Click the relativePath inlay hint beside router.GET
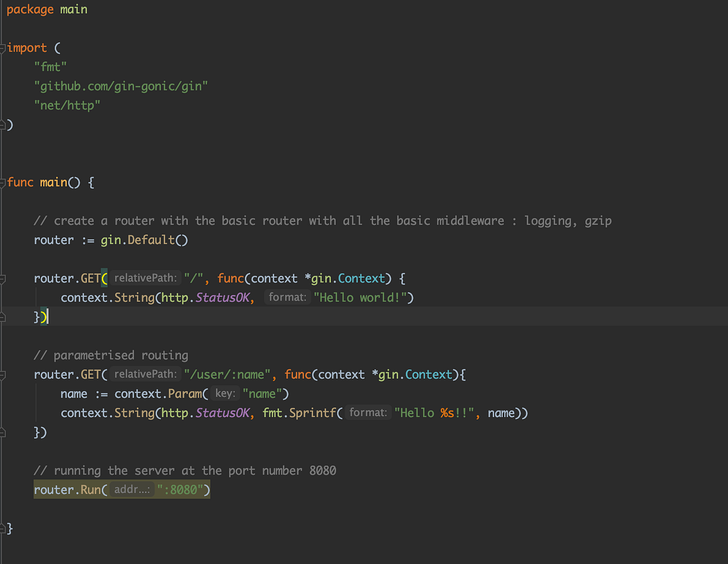 click(145, 277)
